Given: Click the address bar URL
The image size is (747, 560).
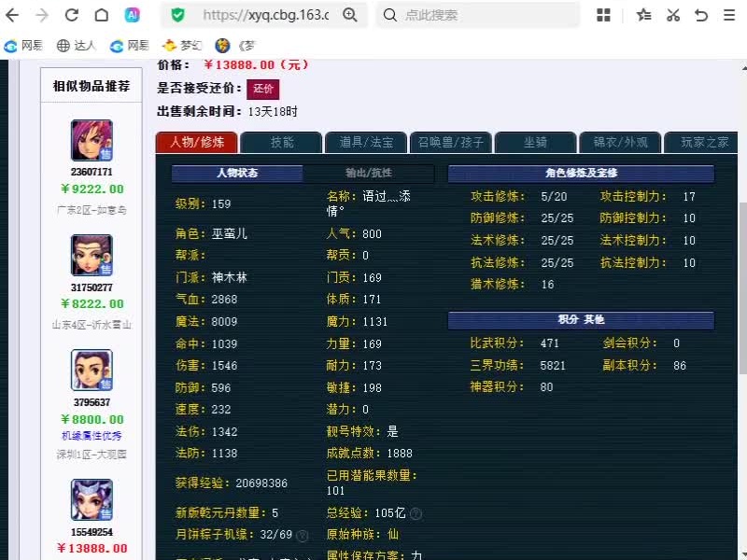Looking at the screenshot, I should click(x=266, y=15).
